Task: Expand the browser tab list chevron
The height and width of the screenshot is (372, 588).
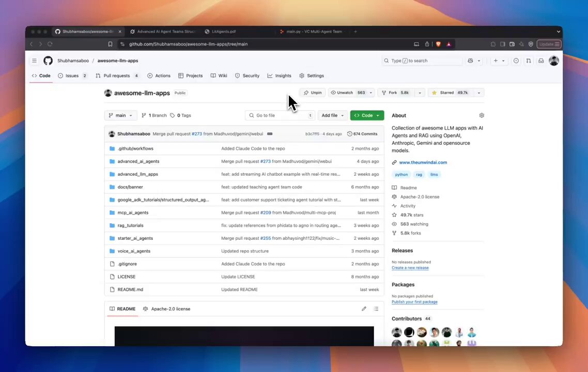Action: 559,32
